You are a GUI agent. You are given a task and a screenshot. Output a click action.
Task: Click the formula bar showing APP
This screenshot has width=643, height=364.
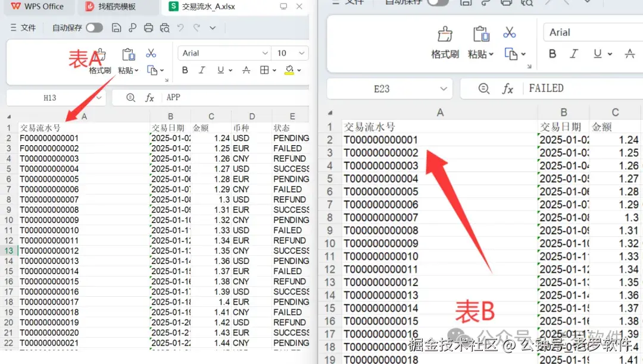(x=236, y=98)
